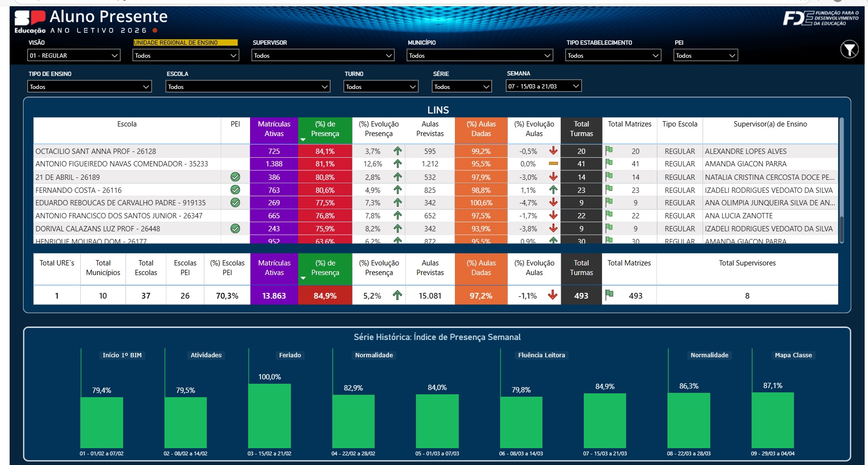
Task: Select school ANTONIO FIGUEIREDO NAVAS COMENDADOR row
Action: pos(122,164)
